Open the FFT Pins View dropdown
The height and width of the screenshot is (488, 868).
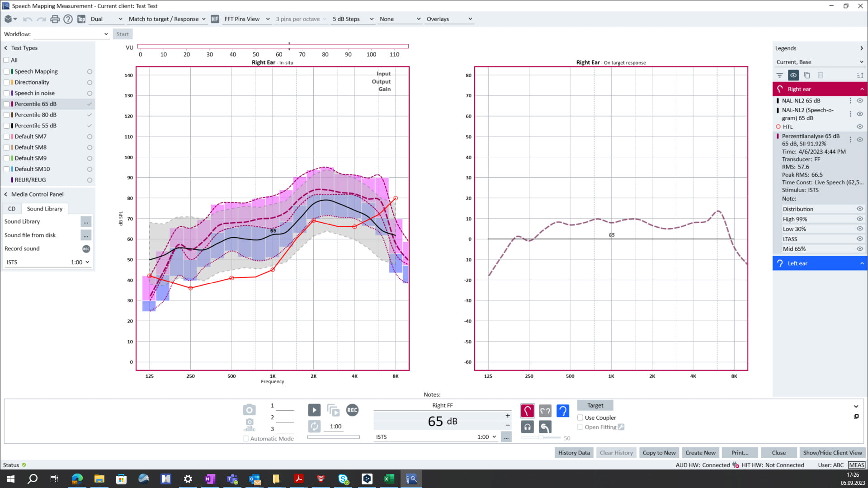click(247, 19)
